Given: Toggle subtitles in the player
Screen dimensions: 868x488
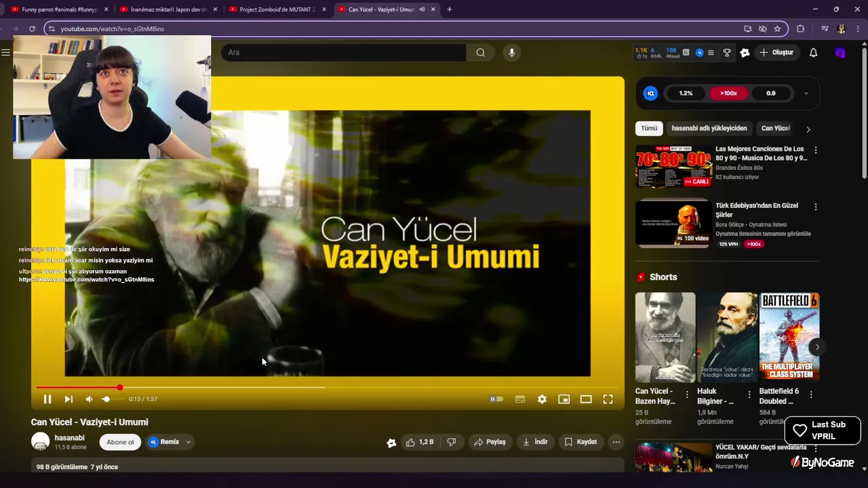Looking at the screenshot, I should 520,399.
